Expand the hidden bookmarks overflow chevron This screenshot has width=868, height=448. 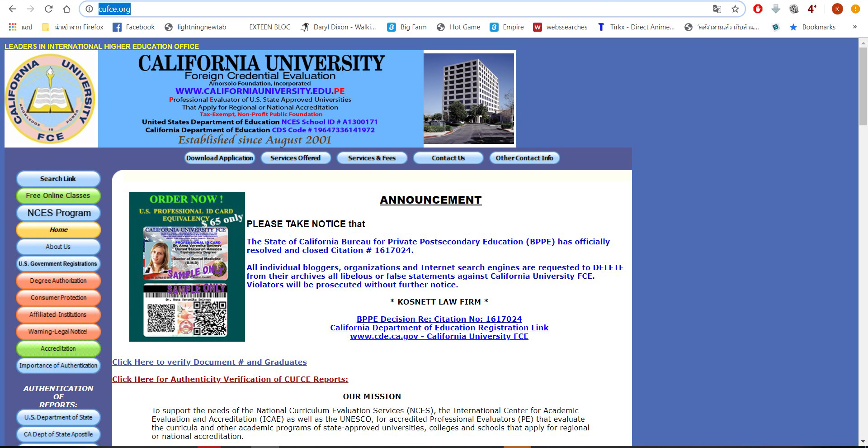[854, 27]
